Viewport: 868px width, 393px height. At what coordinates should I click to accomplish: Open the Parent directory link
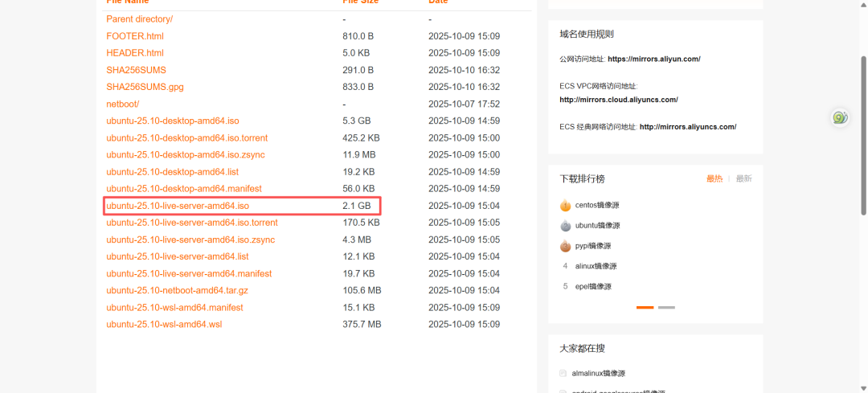coord(140,18)
